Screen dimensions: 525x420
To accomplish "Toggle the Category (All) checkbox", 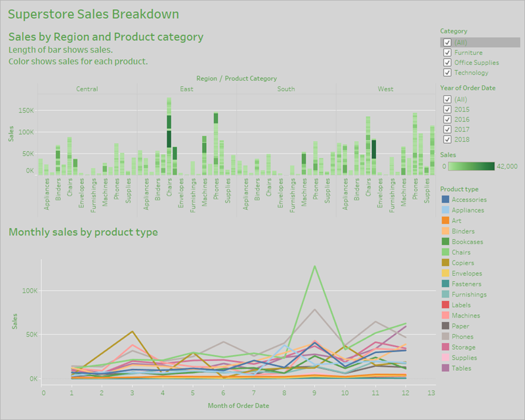I will (447, 43).
